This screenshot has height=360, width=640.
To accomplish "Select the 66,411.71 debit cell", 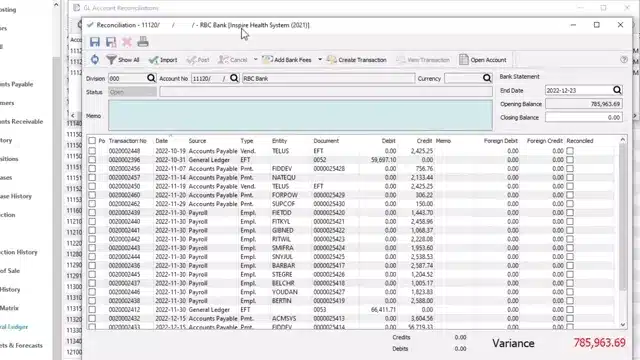I will 383,310.
